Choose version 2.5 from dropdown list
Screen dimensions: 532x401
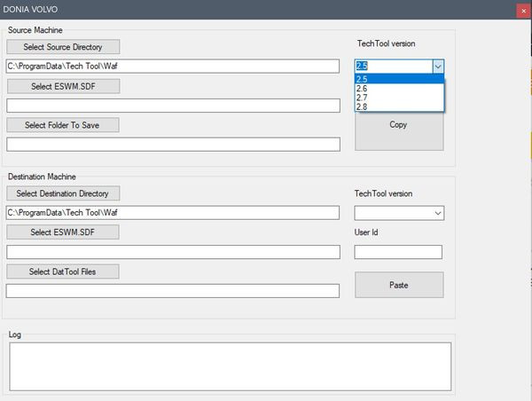click(x=398, y=80)
